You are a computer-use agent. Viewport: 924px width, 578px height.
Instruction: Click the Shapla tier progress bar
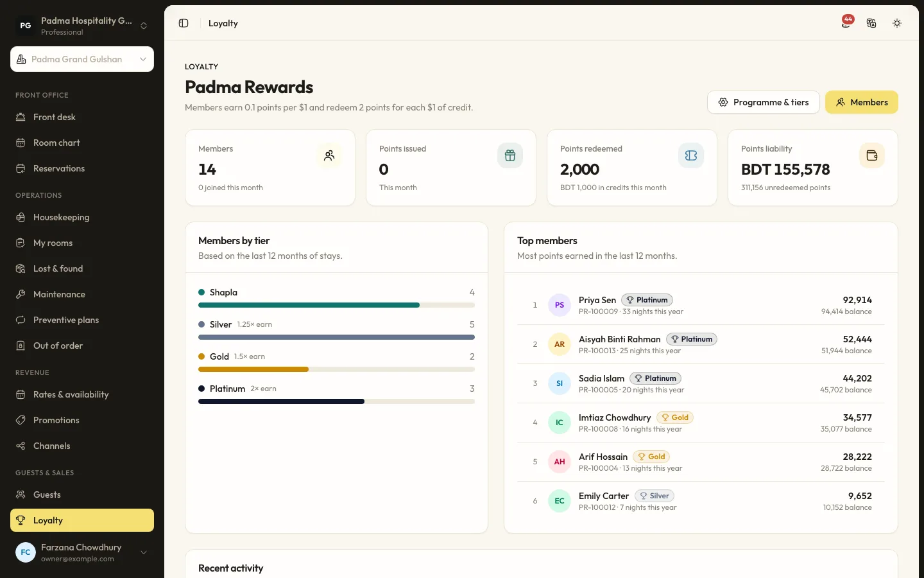click(x=336, y=305)
